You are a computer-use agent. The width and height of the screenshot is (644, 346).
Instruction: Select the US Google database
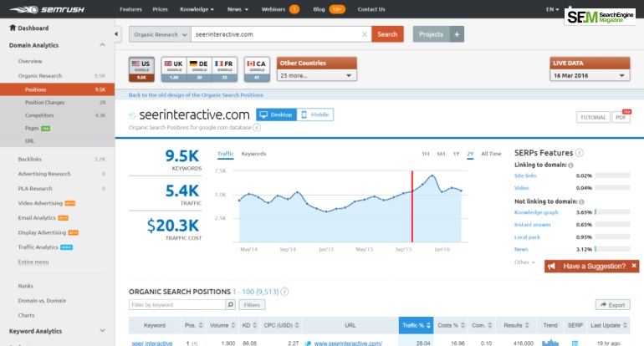click(141, 69)
